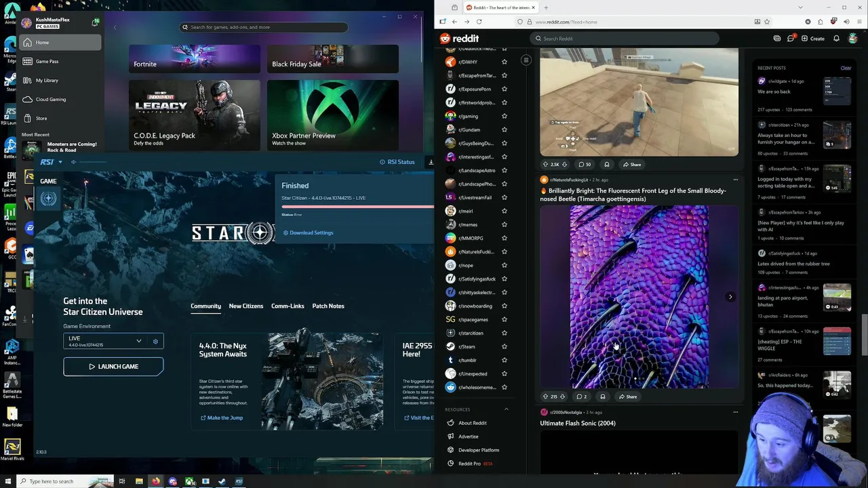
Task: Open the Xbox Partner Preview tile
Action: click(x=332, y=115)
